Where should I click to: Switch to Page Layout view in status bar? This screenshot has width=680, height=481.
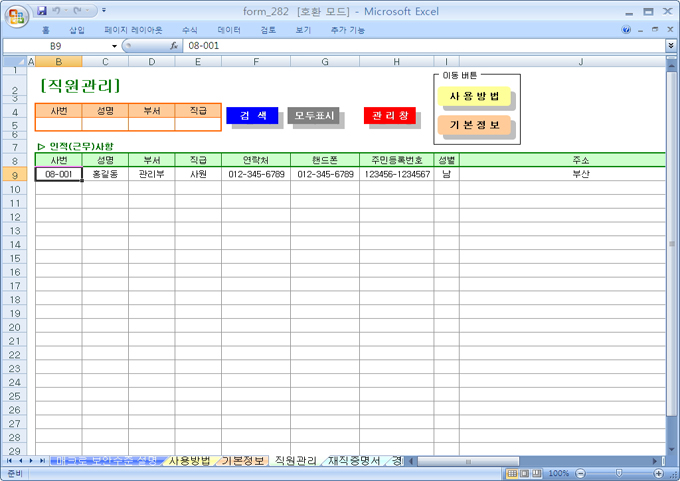pos(525,473)
